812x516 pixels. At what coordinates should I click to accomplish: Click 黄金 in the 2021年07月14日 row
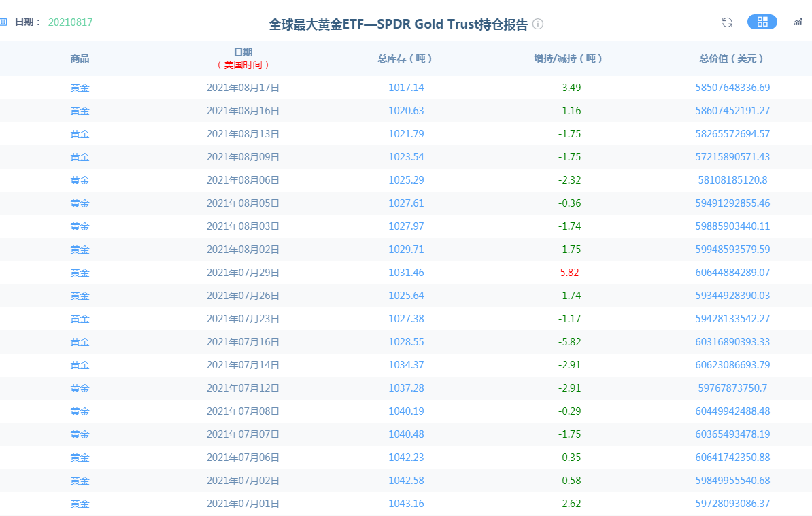pyautogui.click(x=80, y=365)
